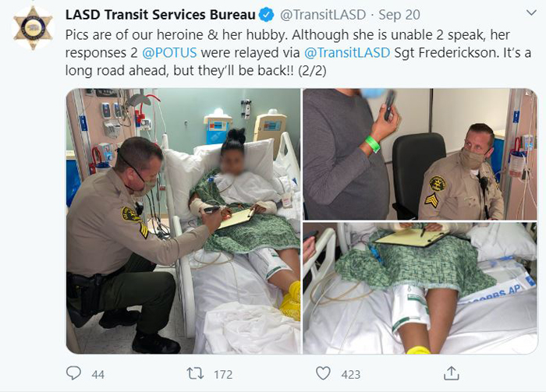Click the 423 likes count

(x=351, y=374)
